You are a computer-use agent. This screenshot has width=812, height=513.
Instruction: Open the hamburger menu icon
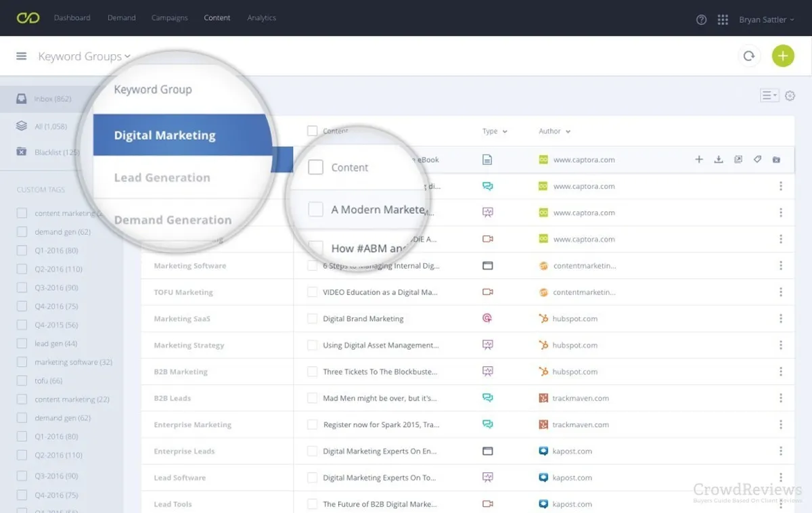pos(22,56)
